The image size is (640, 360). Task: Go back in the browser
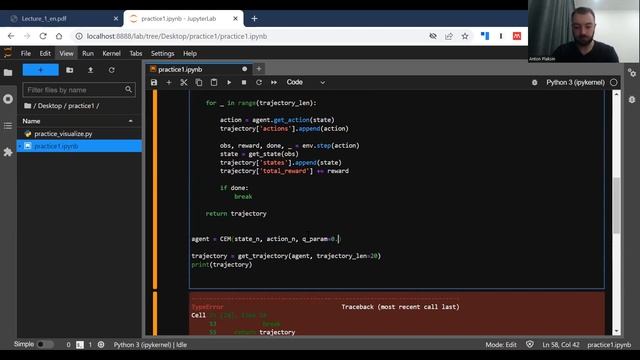pos(11,36)
